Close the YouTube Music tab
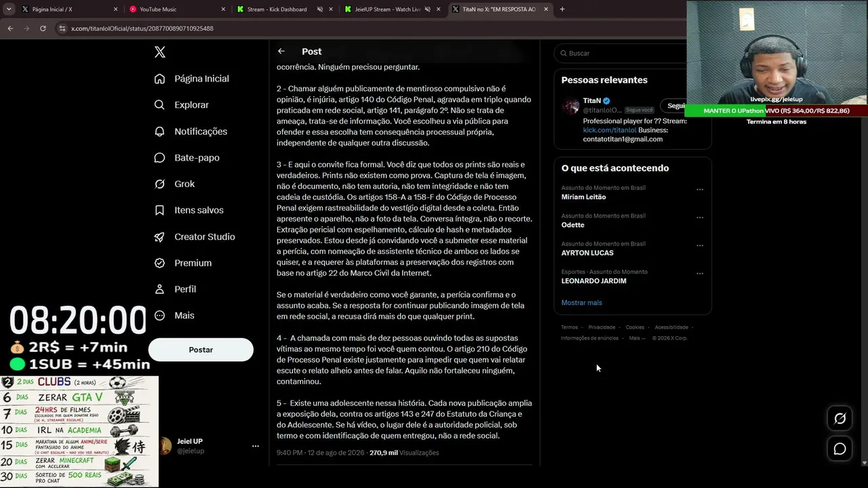Screen dimensions: 868x488 (223, 9)
